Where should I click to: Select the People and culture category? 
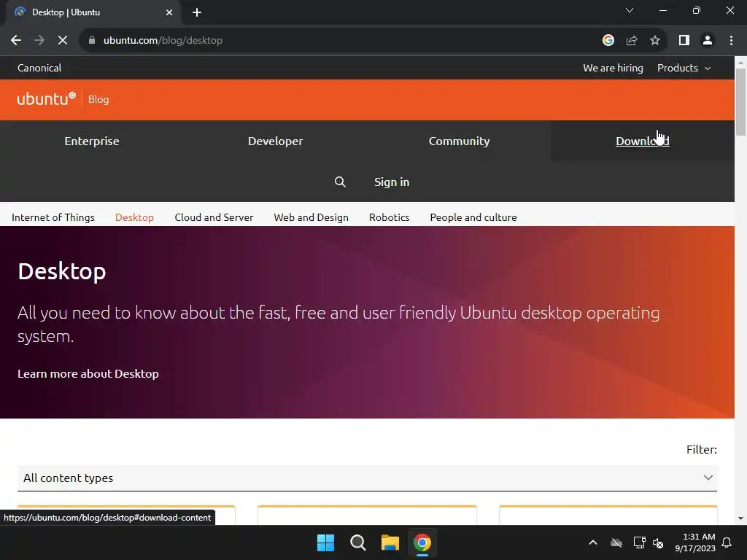(x=473, y=217)
